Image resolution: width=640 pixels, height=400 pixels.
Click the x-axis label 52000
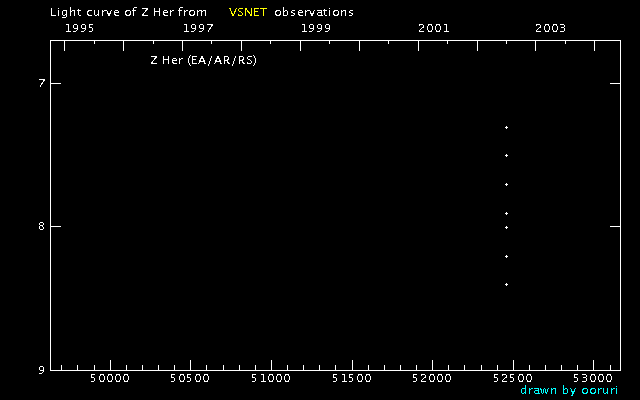[x=432, y=378]
